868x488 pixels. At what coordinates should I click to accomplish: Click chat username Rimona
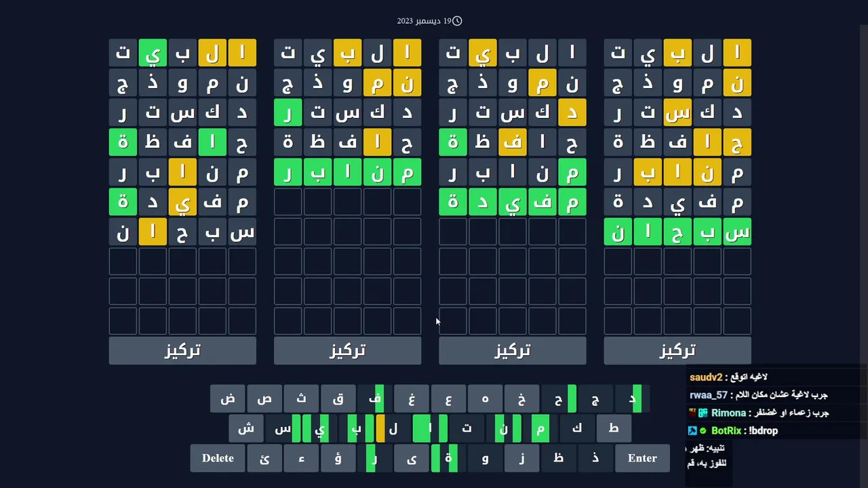(x=728, y=413)
